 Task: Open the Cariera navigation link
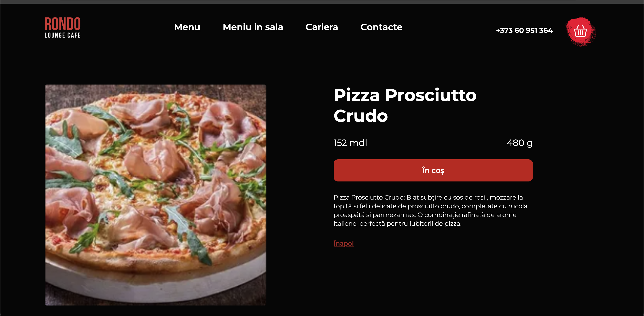pyautogui.click(x=322, y=27)
